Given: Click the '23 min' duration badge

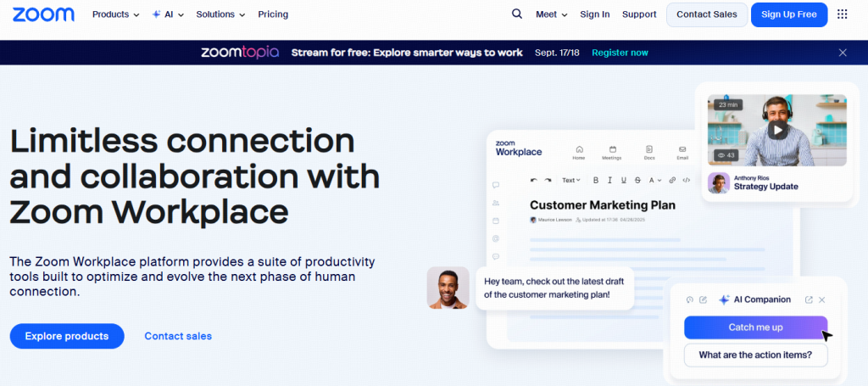Looking at the screenshot, I should point(728,104).
